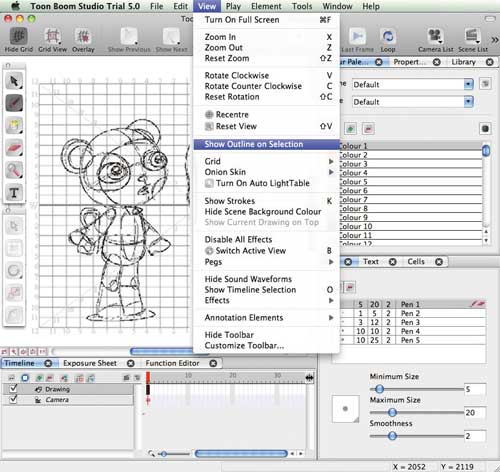This screenshot has width=500, height=472.
Task: Select the arrow Select tool
Action: pos(14,81)
